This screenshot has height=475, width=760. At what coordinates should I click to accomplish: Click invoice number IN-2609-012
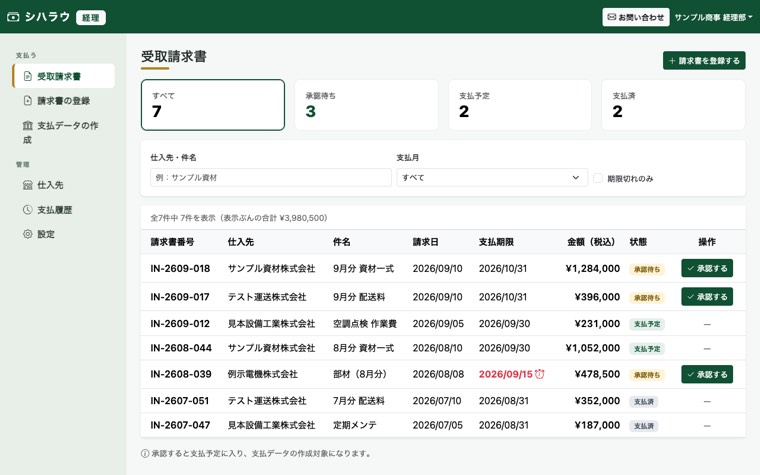click(180, 324)
